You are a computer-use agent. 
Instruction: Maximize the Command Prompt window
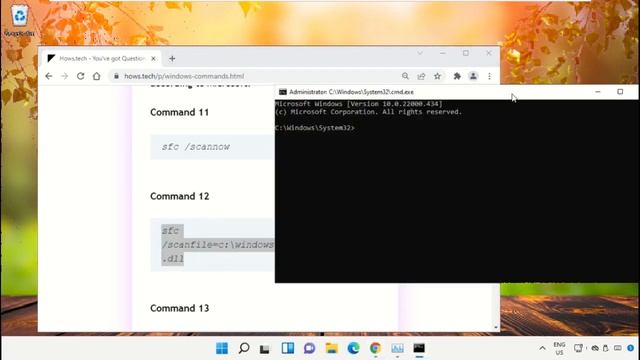point(620,92)
